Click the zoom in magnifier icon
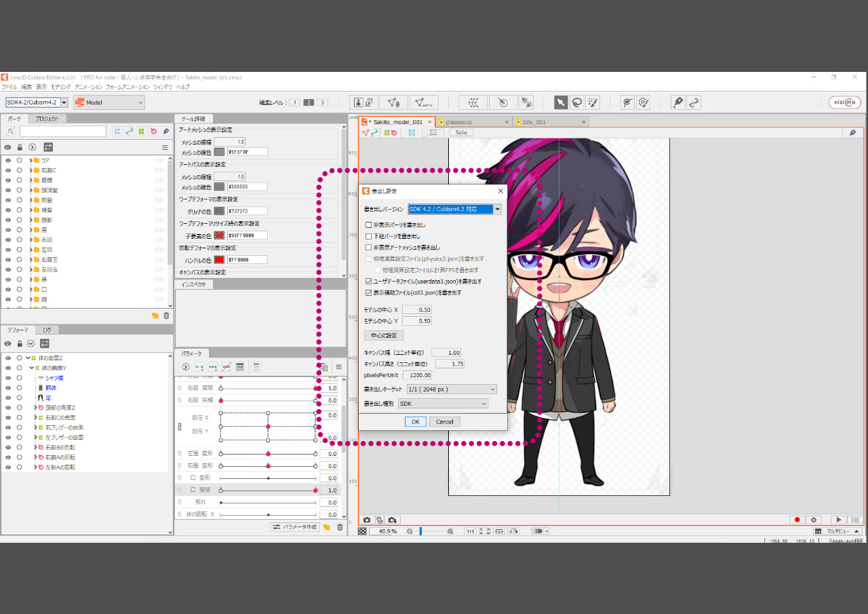Viewport: 868px width, 614px height. 450,531
